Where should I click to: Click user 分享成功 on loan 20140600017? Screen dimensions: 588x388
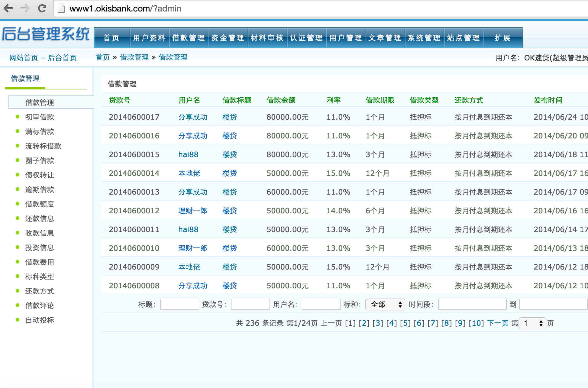click(193, 117)
